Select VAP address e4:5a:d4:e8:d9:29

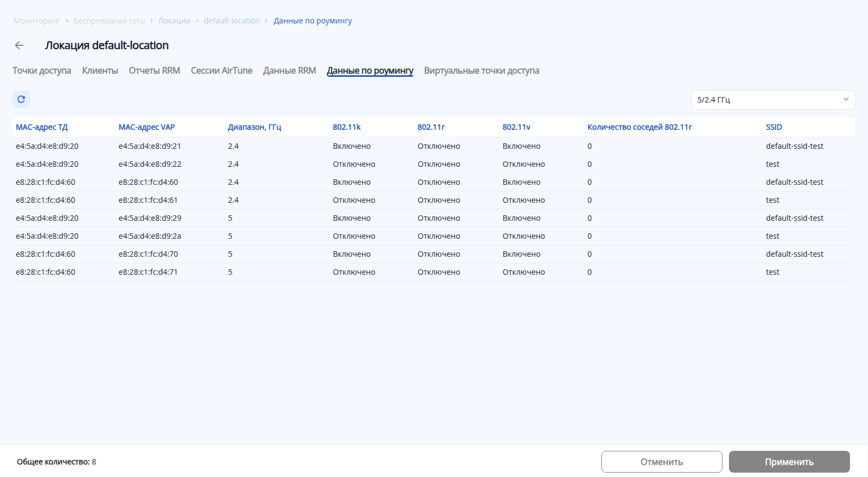[x=150, y=218]
